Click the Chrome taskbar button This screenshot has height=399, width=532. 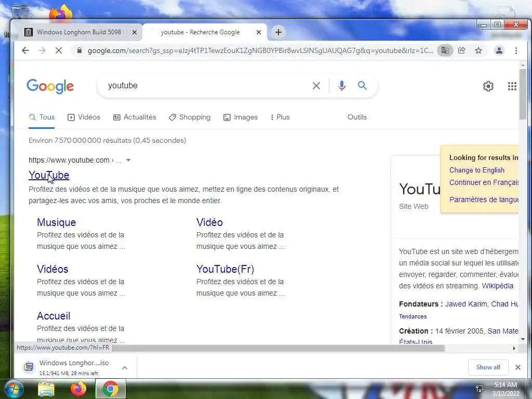click(110, 389)
